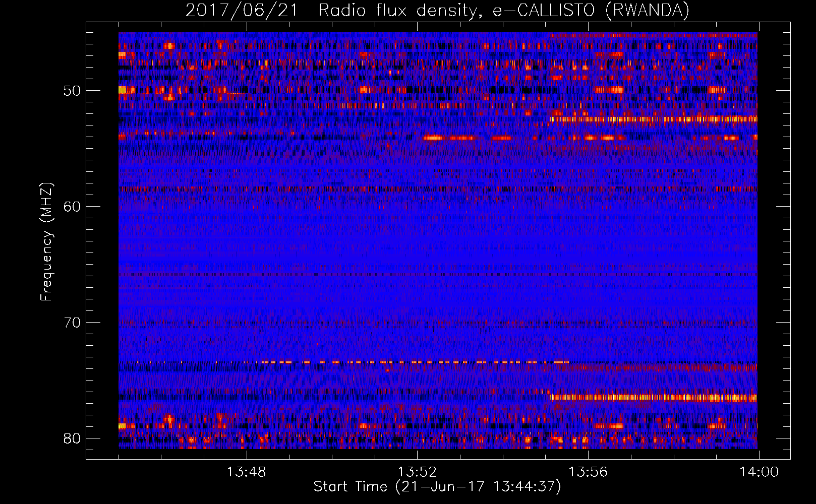
Task: Click the 'Frequency (MHZ)' y-axis label
Action: click(x=46, y=241)
